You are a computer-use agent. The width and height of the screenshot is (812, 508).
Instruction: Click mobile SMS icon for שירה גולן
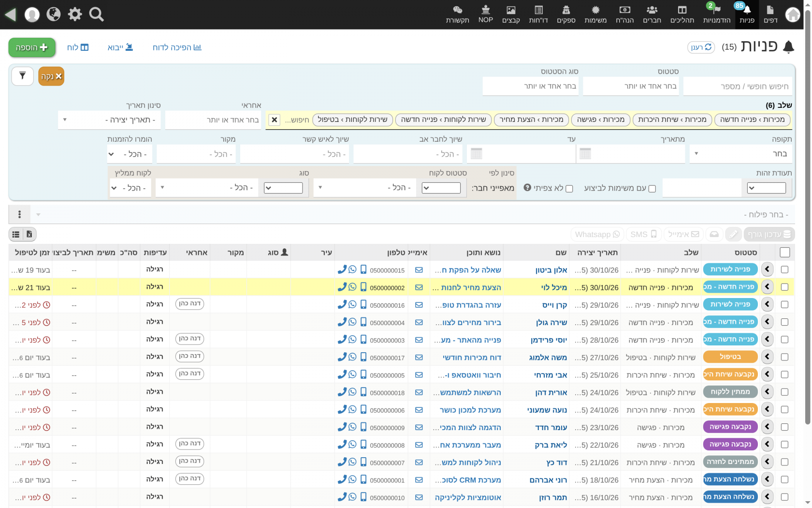(x=363, y=322)
